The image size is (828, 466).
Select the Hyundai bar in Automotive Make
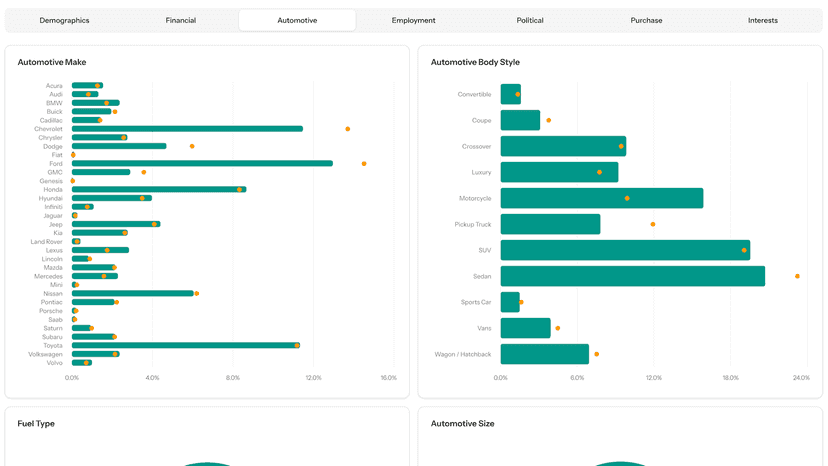coord(112,198)
